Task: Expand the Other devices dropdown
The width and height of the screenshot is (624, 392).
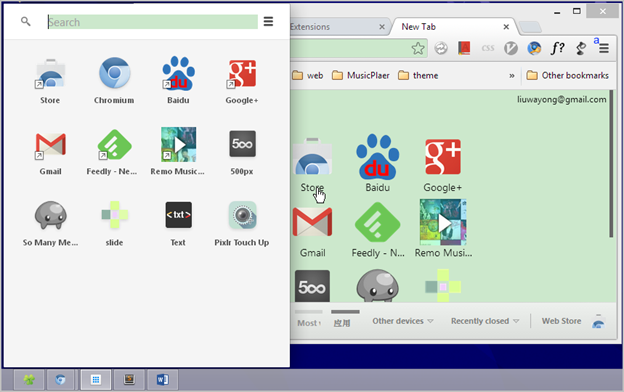Action: tap(403, 321)
